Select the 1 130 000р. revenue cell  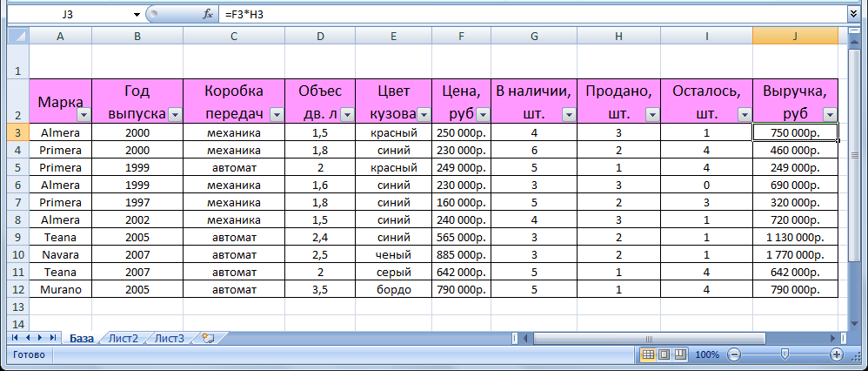pos(795,238)
